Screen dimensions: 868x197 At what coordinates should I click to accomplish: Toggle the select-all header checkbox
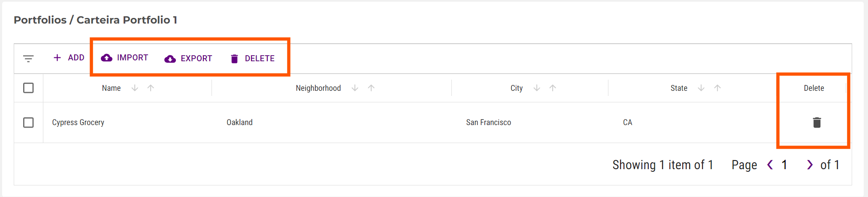tap(28, 88)
